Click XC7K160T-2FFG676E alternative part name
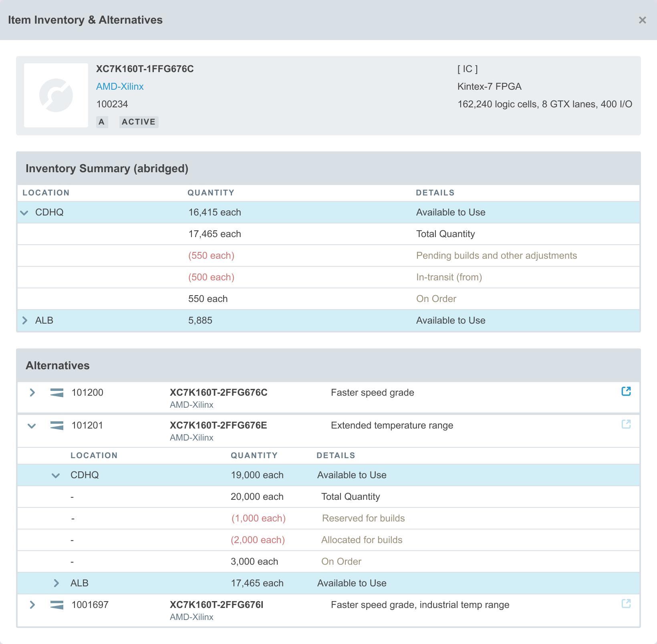This screenshot has width=657, height=644. coord(218,425)
